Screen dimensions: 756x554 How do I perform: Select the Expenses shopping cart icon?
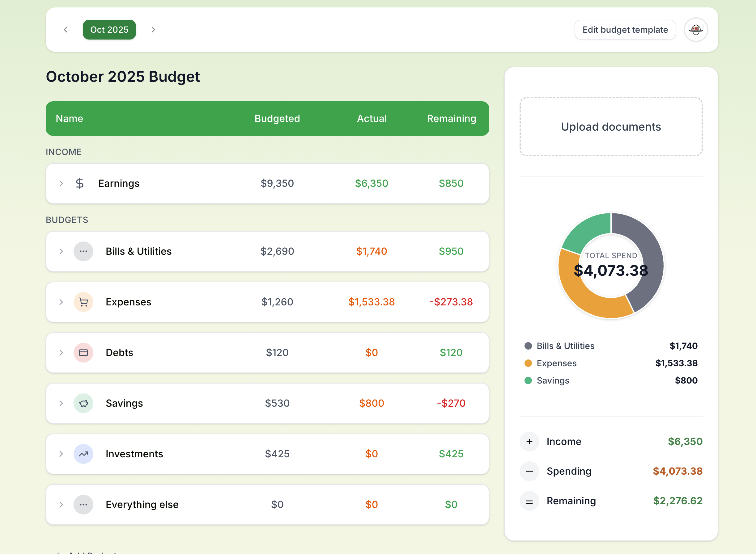coord(83,302)
